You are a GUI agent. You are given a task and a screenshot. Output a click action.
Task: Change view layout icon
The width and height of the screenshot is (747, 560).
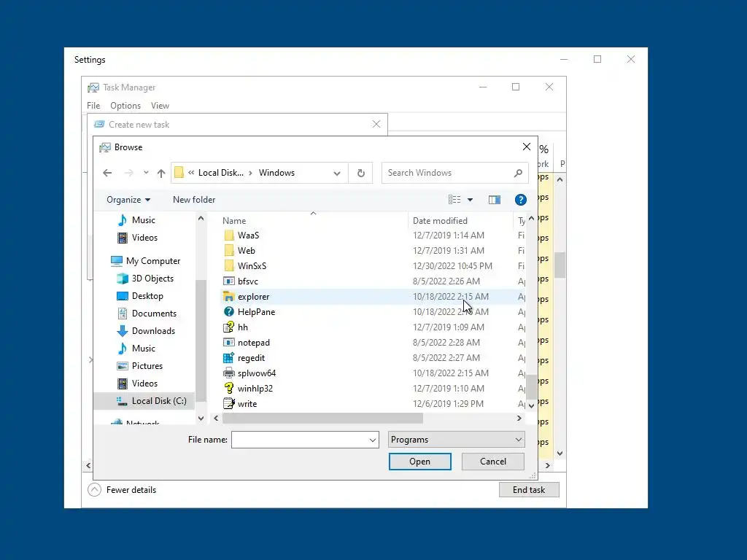pyautogui.click(x=454, y=200)
